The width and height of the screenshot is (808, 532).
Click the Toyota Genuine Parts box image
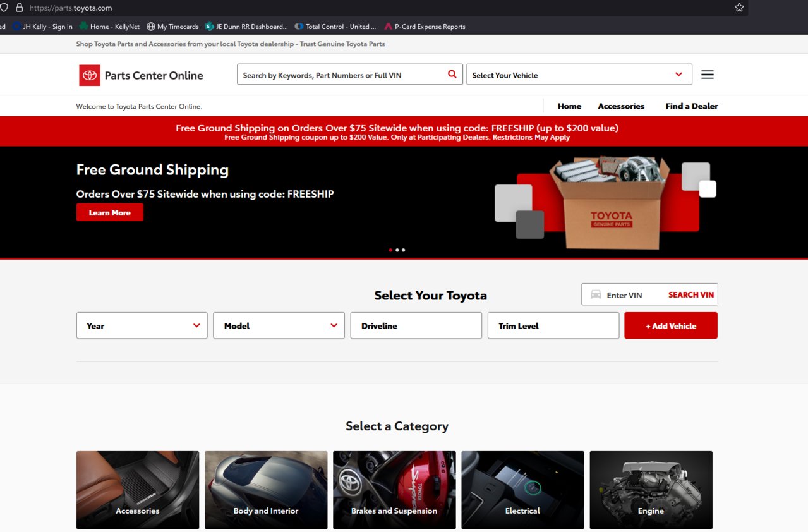click(610, 202)
